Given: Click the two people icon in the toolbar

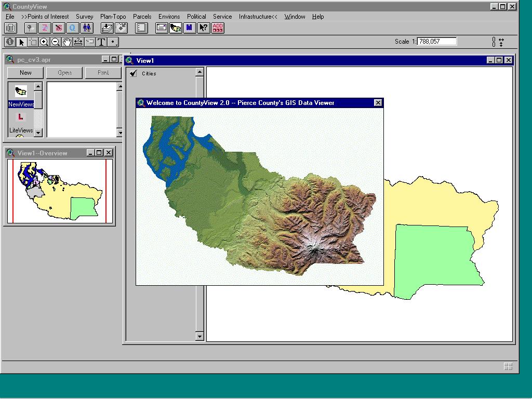Looking at the screenshot, I should [x=87, y=28].
